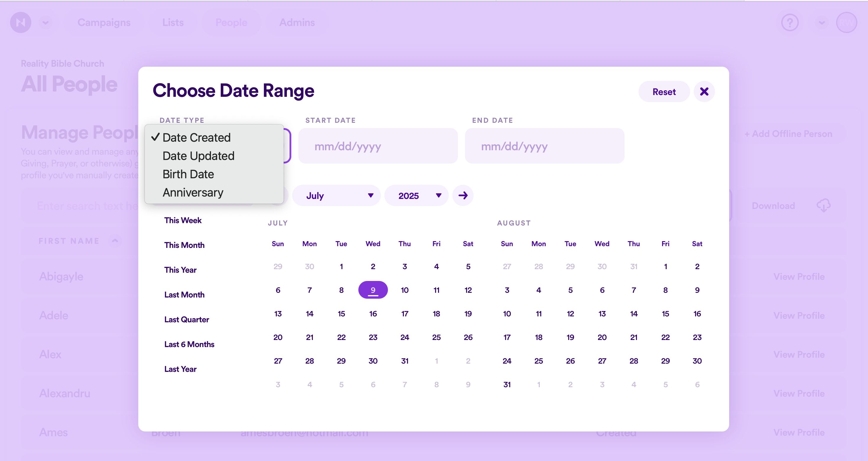Select Last Quarter preset
Image resolution: width=868 pixels, height=461 pixels.
click(x=186, y=319)
